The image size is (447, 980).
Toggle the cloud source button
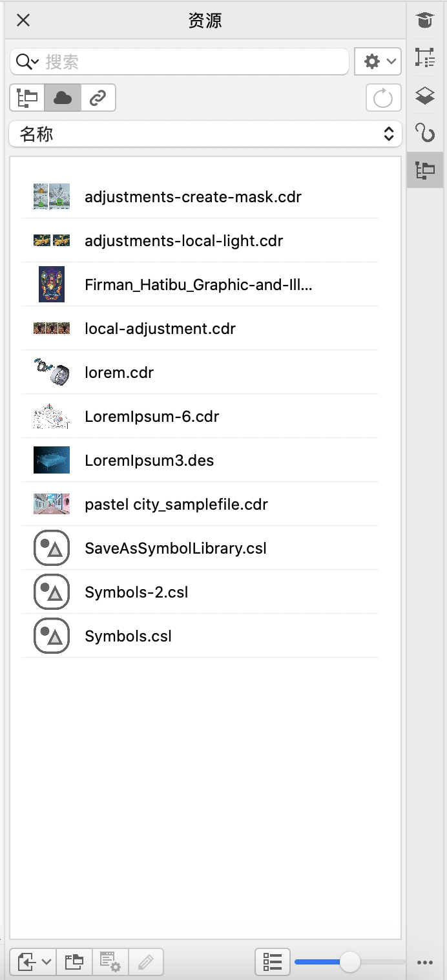(63, 98)
